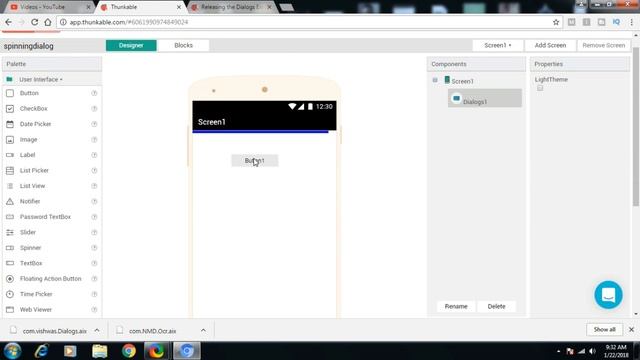Delete the selected Dialogs1 component
Screen dimensions: 640x360
click(496, 307)
